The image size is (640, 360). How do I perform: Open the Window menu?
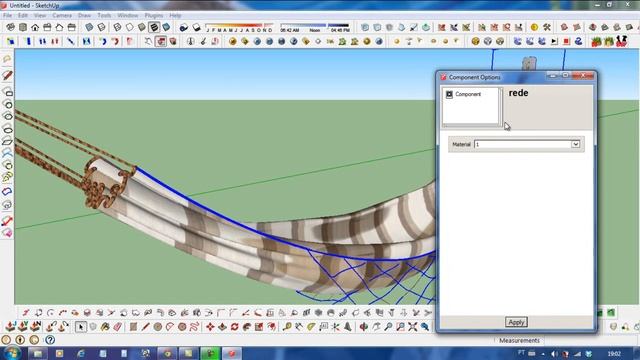click(128, 16)
